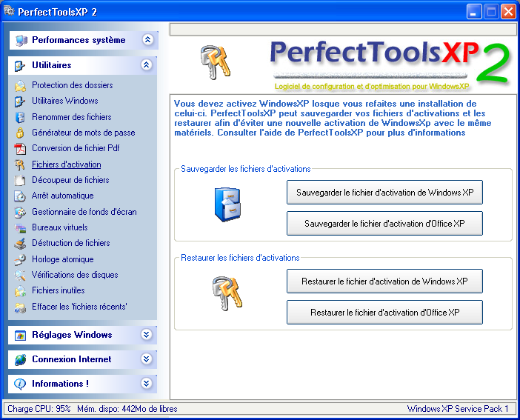Click Charge CPU: 95% in status bar
Viewport: 520px width, 420px height.
tap(39, 409)
